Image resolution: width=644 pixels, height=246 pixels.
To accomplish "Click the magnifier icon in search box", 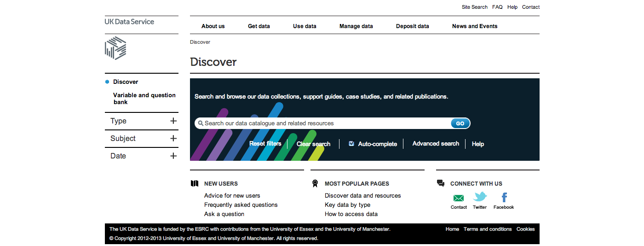I will (x=201, y=123).
